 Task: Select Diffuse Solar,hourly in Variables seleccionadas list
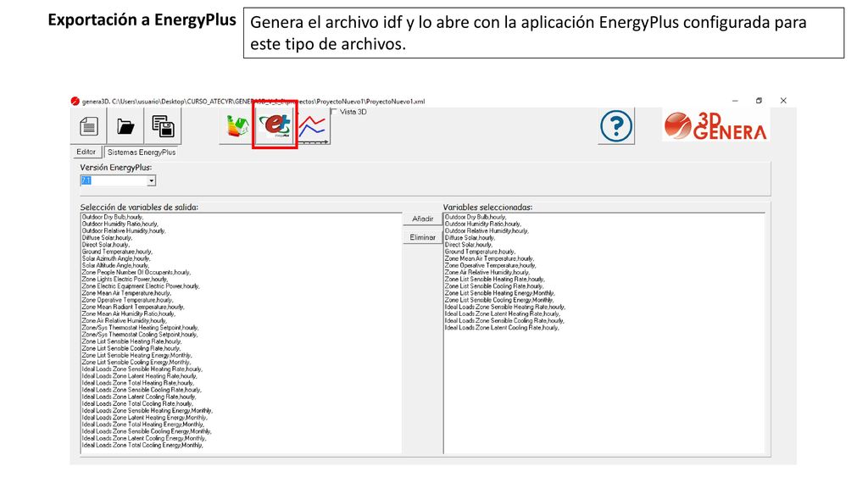[470, 238]
